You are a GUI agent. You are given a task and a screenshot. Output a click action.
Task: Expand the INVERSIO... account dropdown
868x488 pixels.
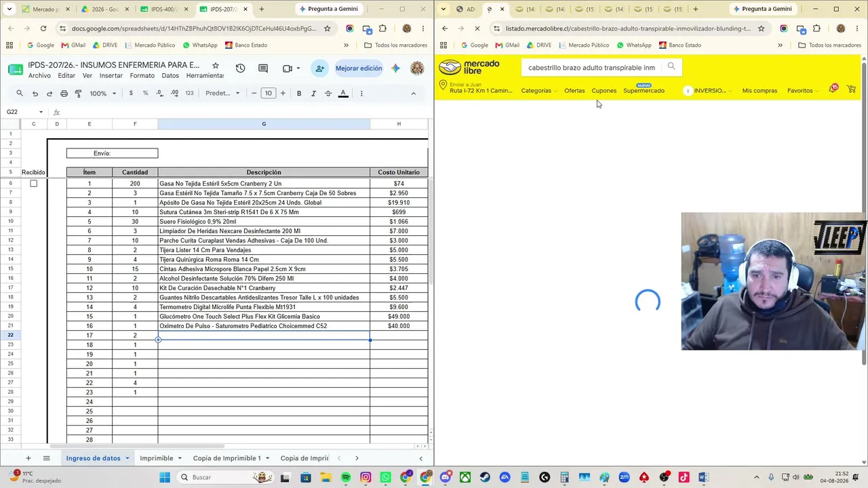[708, 91]
